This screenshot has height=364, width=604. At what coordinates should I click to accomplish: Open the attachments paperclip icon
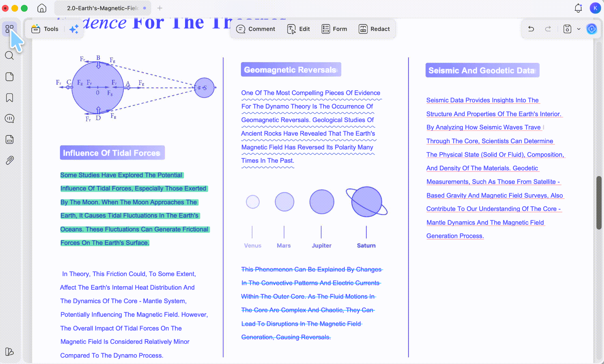[x=9, y=160]
